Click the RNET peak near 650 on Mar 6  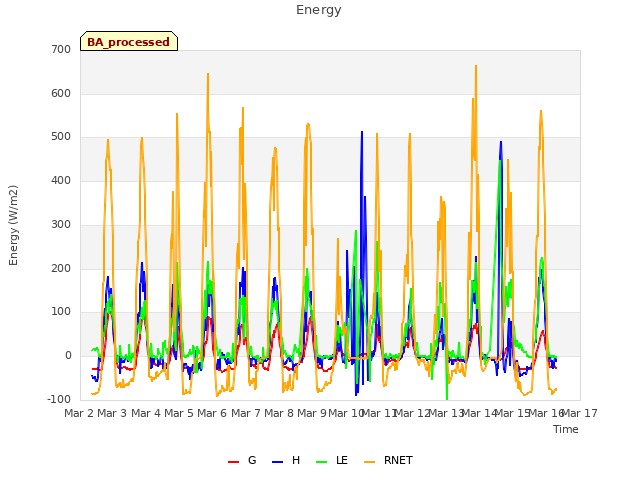[208, 74]
